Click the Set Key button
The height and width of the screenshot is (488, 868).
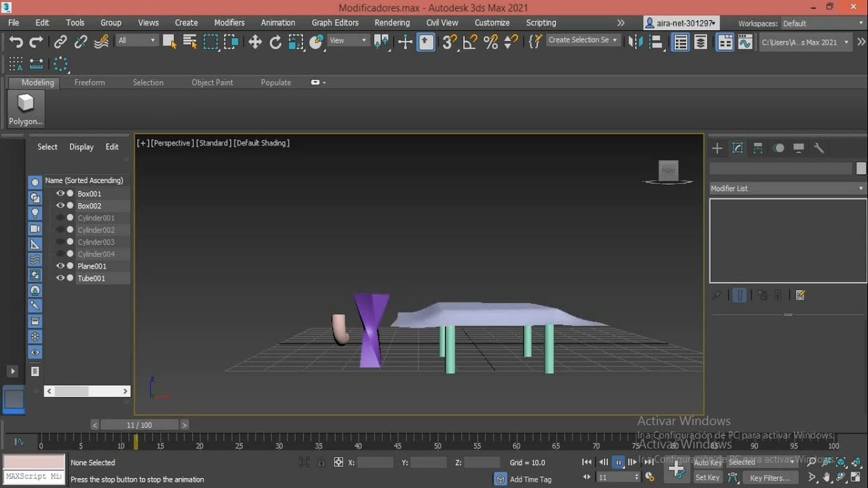point(707,478)
